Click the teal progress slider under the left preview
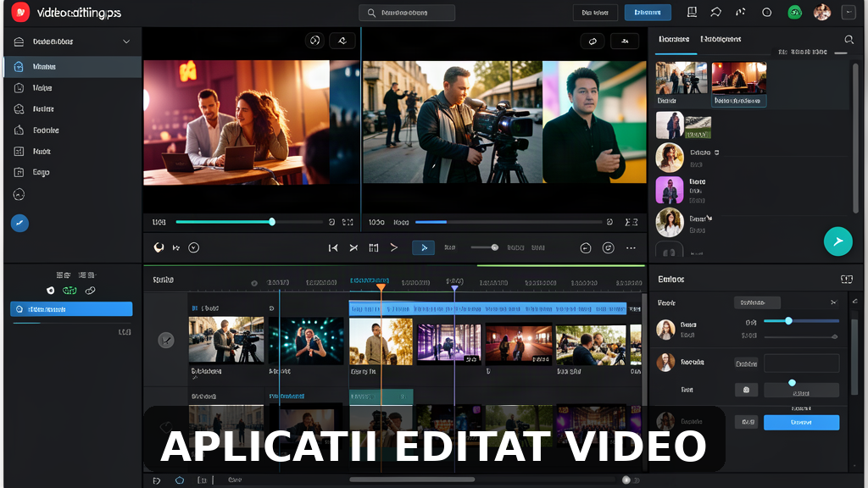The height and width of the screenshot is (488, 868). coord(249,222)
